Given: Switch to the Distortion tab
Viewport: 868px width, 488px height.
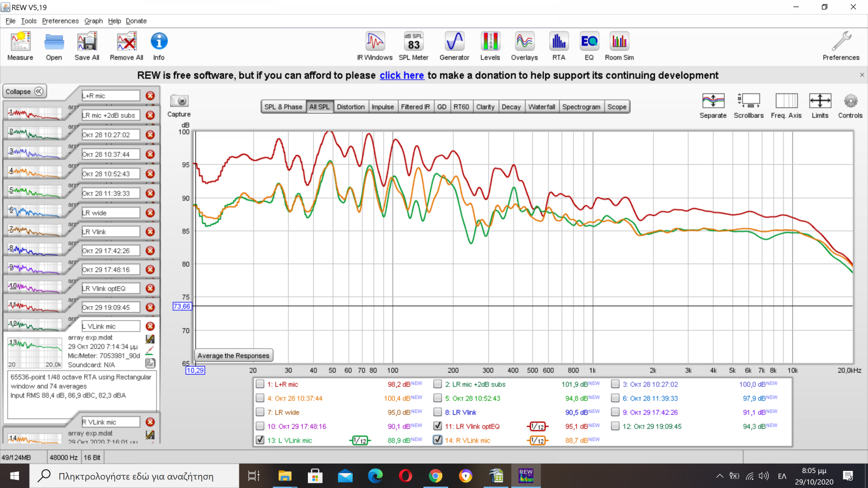Looking at the screenshot, I should 351,107.
